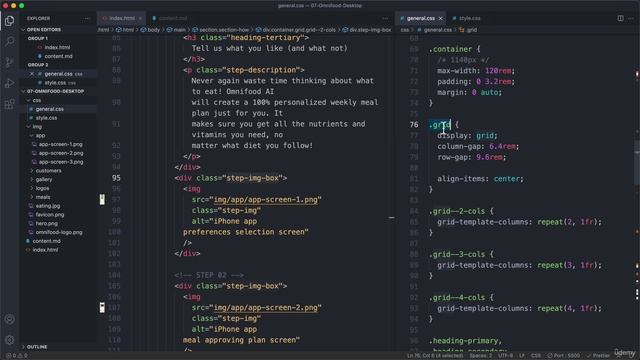Close general.css in Open Editors list

tap(32, 74)
